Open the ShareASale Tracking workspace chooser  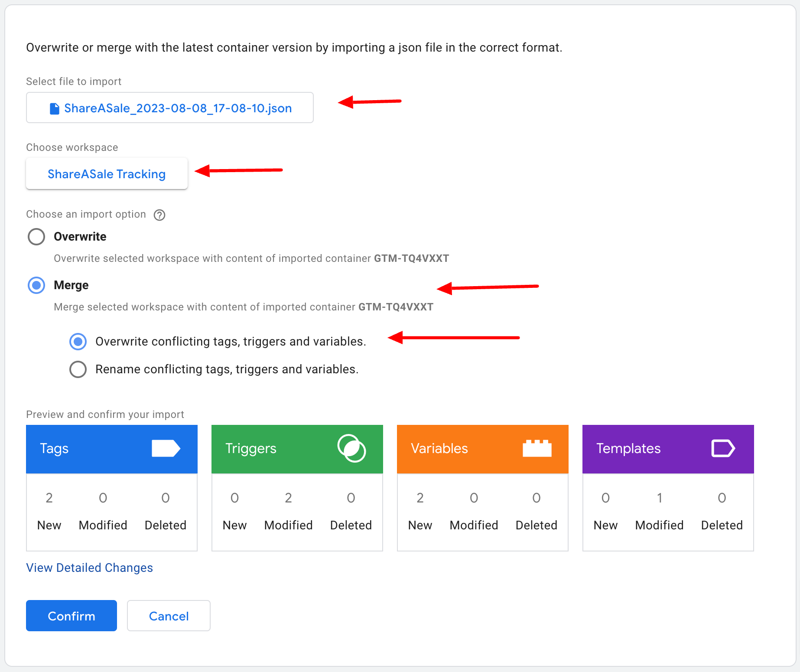click(107, 173)
